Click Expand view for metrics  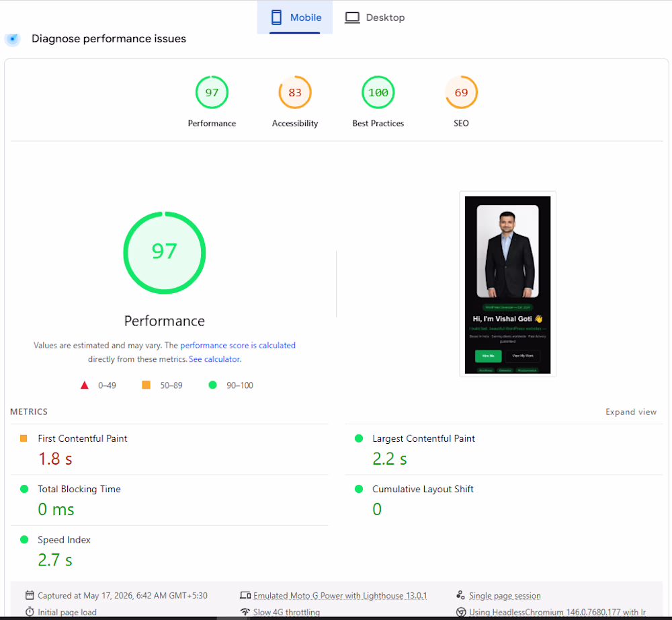pos(631,412)
